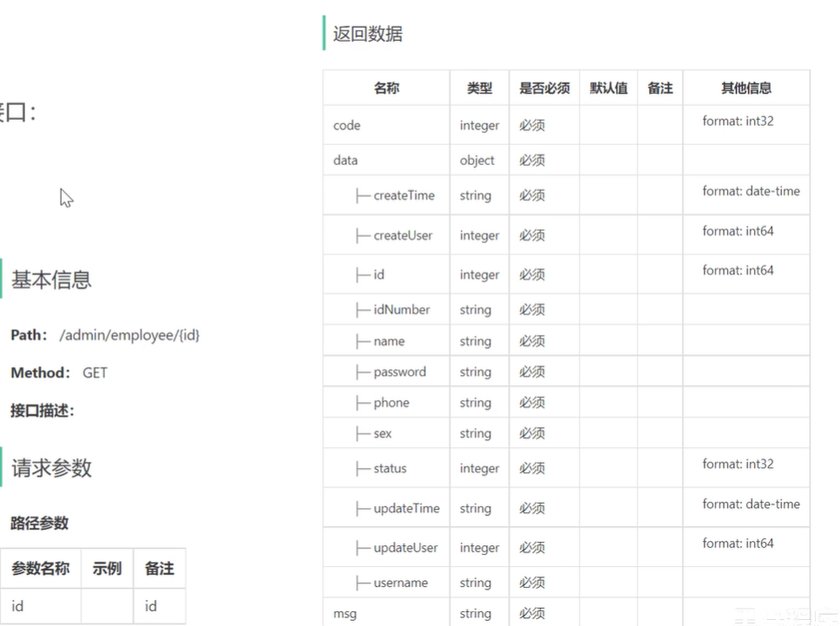Click the msg row name
Image resolution: width=840 pixels, height=626 pixels.
tap(345, 613)
